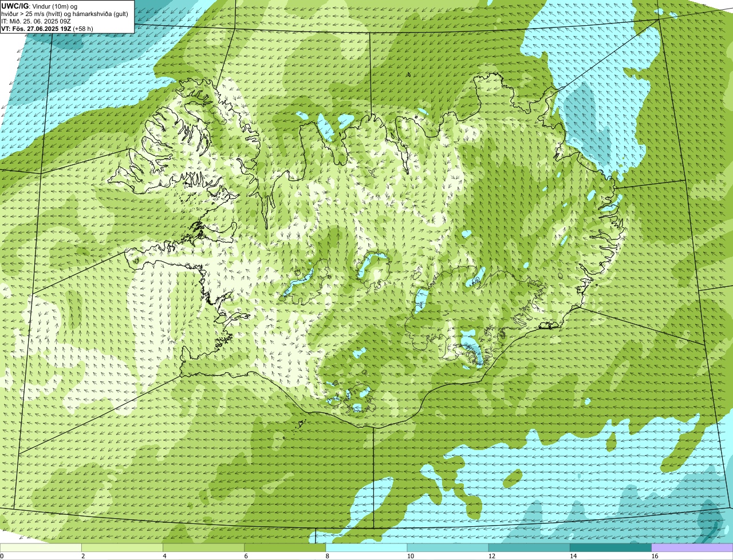This screenshot has height=560, width=733.
Task: Click the 'IT: Mið. 25. 06. 2025 09Z' line
Action: (36, 21)
